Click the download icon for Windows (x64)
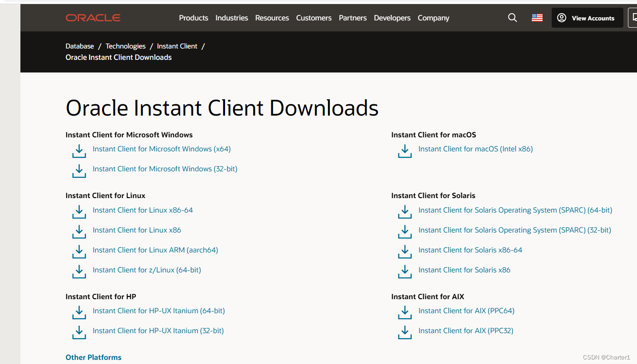Screen dimensions: 637x364 pyautogui.click(x=79, y=151)
